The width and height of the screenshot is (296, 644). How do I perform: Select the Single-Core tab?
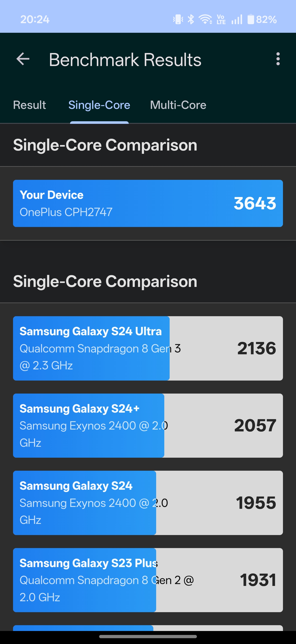[x=99, y=105]
